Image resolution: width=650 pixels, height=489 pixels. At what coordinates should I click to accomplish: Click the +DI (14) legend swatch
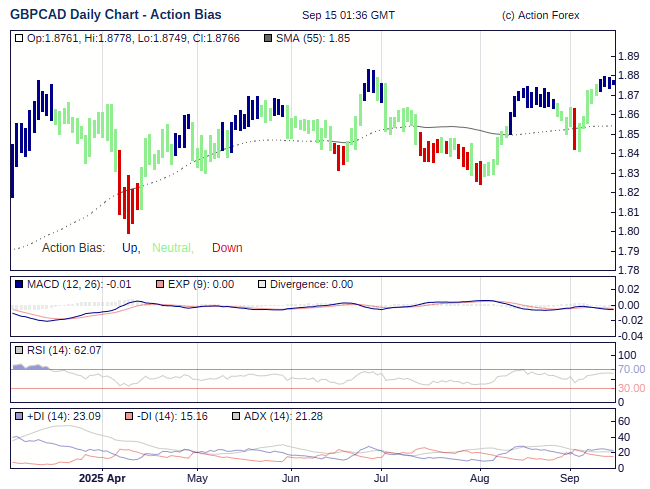pyautogui.click(x=20, y=416)
